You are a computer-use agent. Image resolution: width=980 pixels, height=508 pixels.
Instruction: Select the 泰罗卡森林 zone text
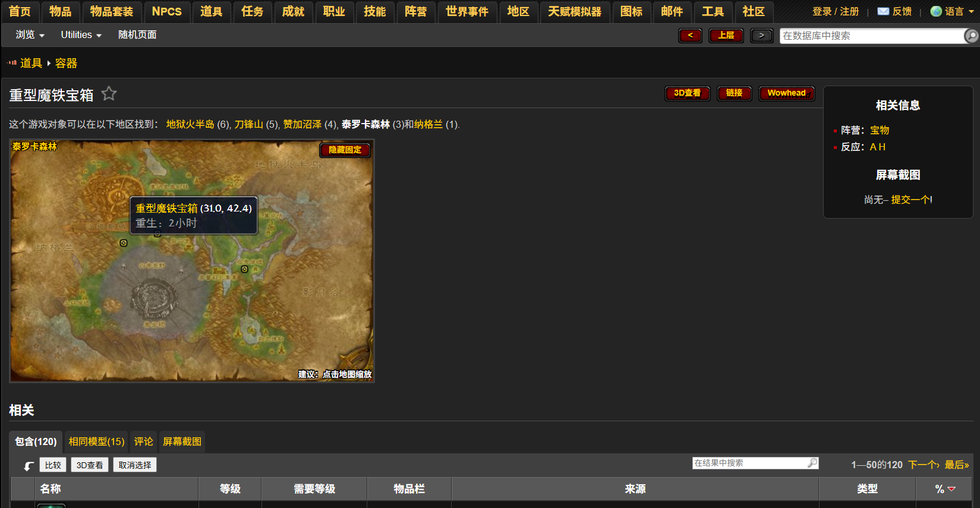point(365,124)
